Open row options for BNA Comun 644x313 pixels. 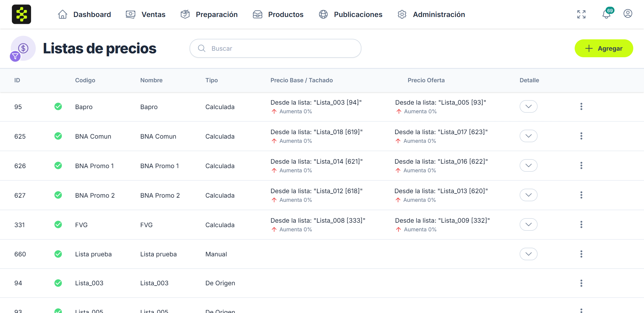point(581,136)
